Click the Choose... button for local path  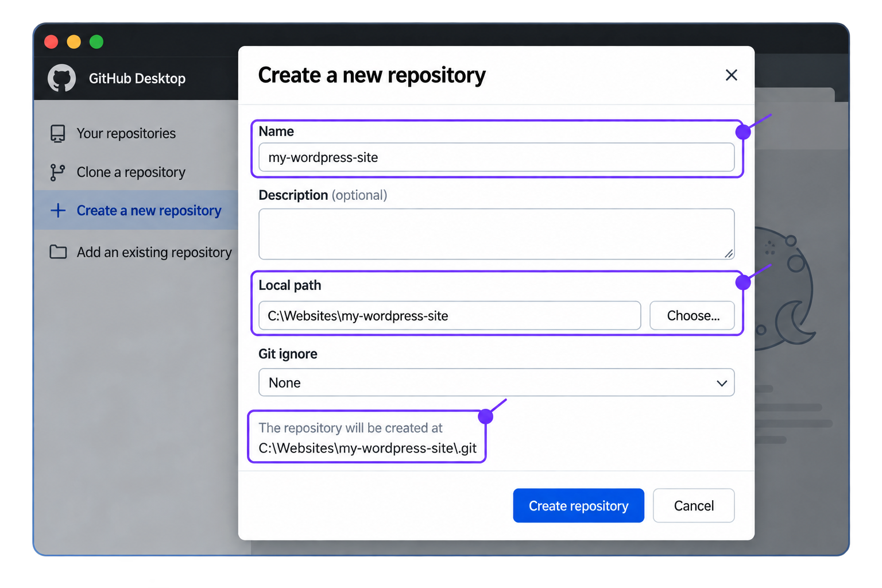(692, 316)
